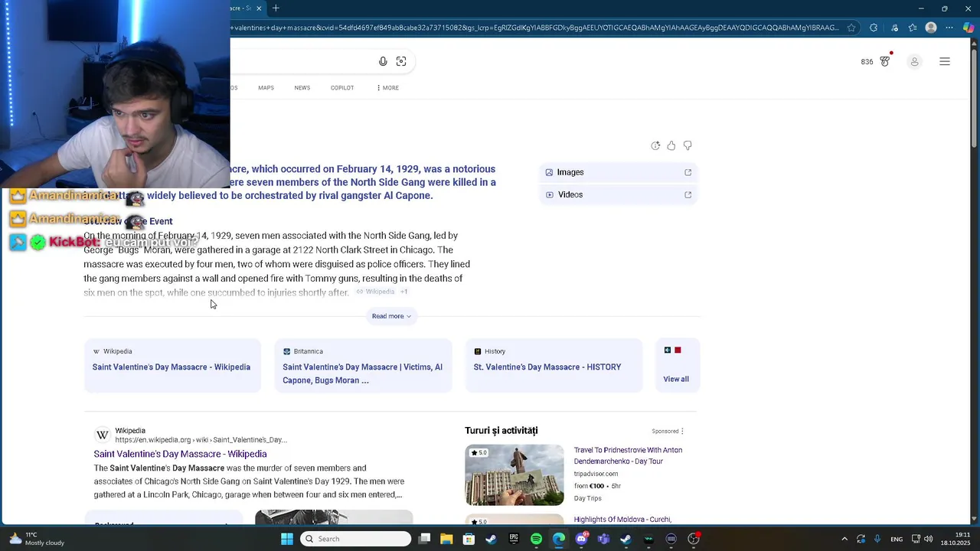
Task: Click Pridnestrovie tour thumbnail image
Action: coord(514,475)
